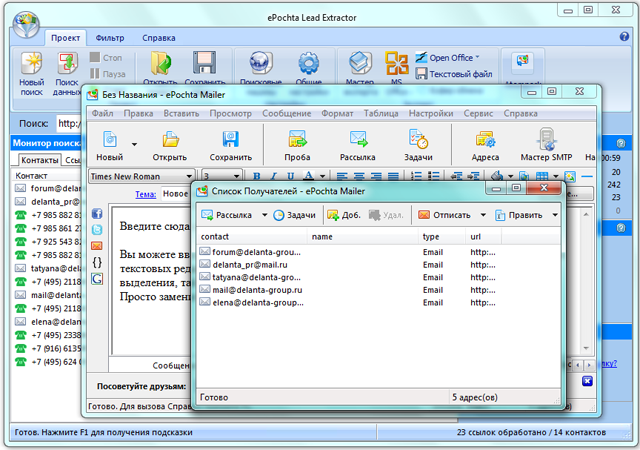Open the Справка ribbon tab in Lead Extractor
Viewport: 640px width, 450px height.
click(x=159, y=38)
